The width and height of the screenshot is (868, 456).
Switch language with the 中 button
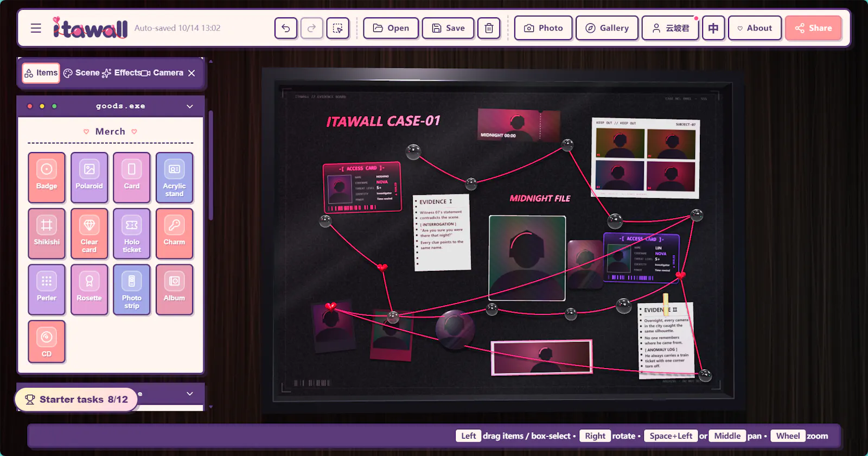pos(713,28)
